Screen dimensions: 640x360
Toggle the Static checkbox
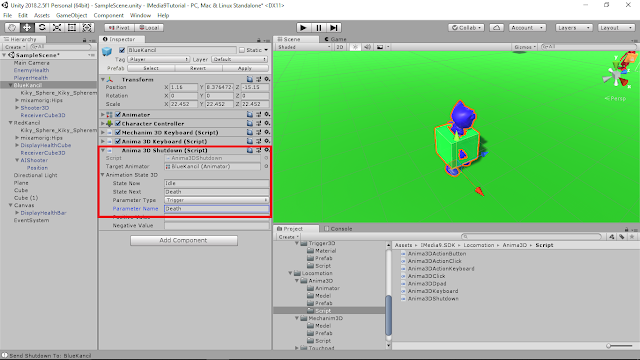click(x=242, y=50)
